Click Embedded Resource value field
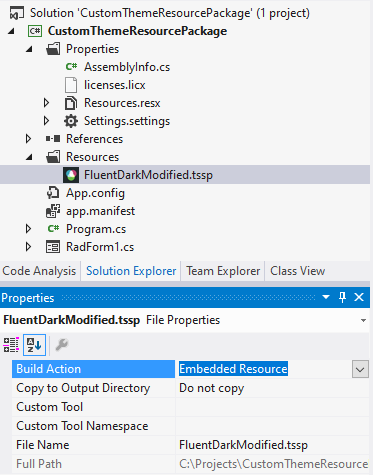The width and height of the screenshot is (373, 475). pos(233,369)
